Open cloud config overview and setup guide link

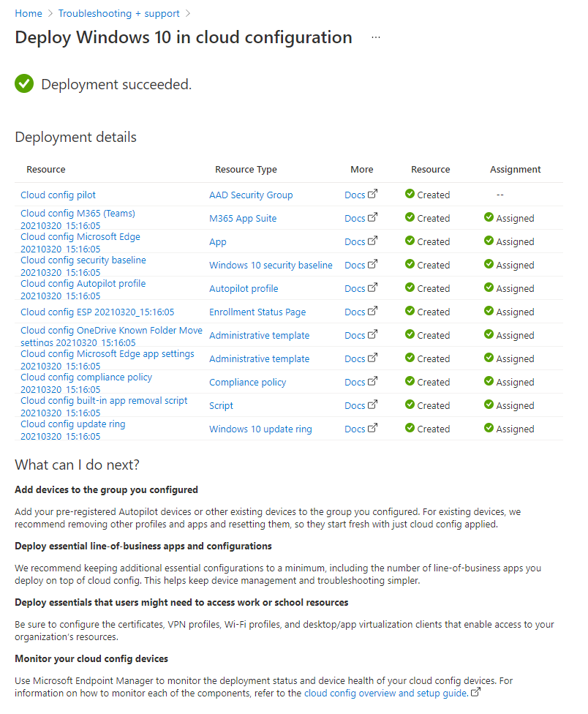tap(386, 693)
